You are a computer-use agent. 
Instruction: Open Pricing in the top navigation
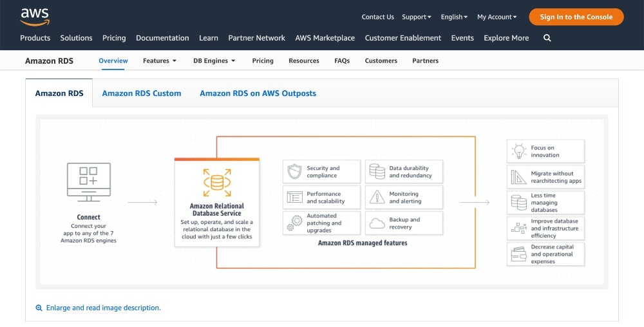click(114, 38)
